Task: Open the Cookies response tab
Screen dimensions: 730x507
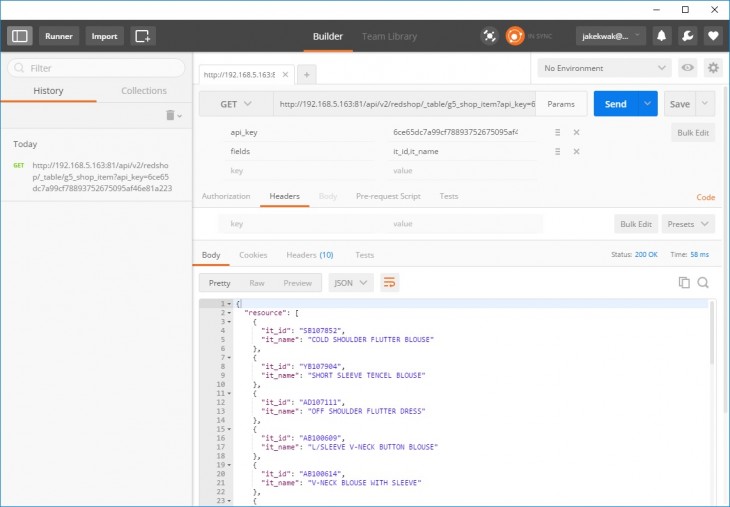Action: click(253, 255)
